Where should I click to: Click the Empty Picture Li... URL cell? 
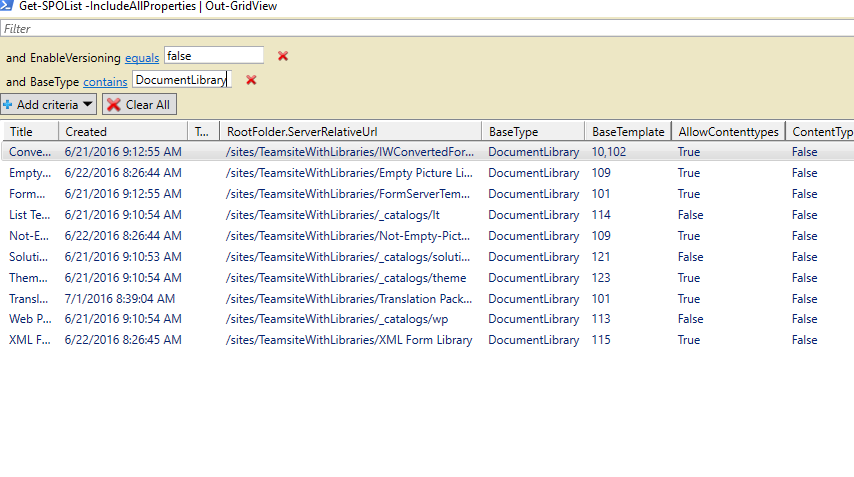[x=349, y=173]
